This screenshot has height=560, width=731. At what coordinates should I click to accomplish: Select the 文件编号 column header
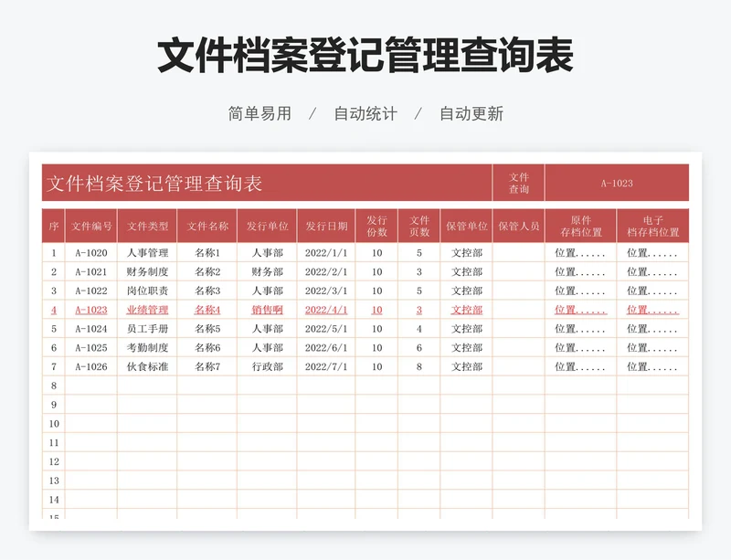[91, 227]
